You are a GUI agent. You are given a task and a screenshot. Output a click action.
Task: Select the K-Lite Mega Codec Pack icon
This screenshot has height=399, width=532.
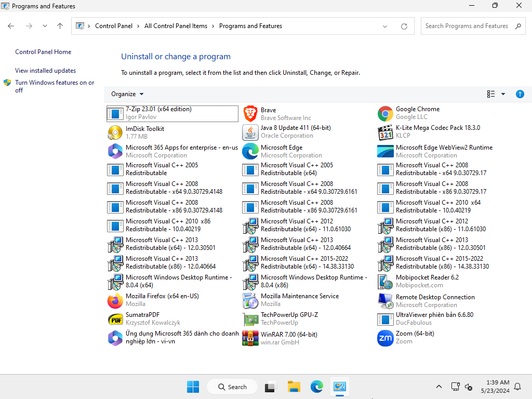[x=385, y=132]
